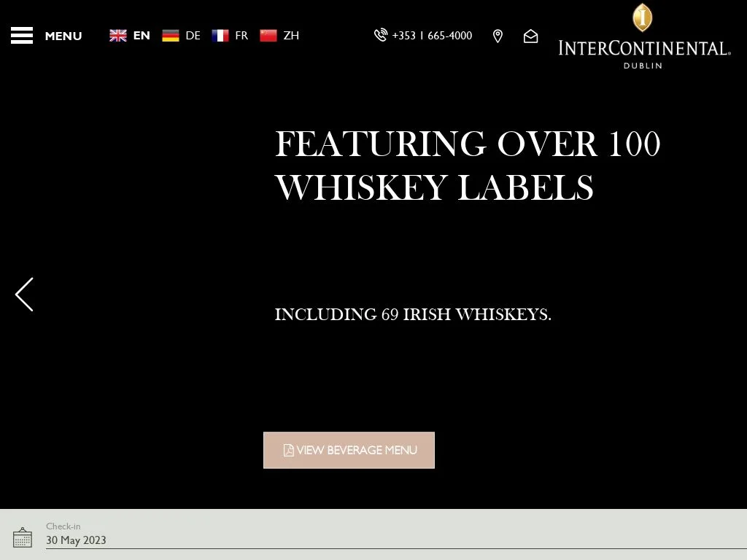Click the Featuring Over 100 Whiskey Labels heading
This screenshot has width=747, height=560.
point(468,166)
